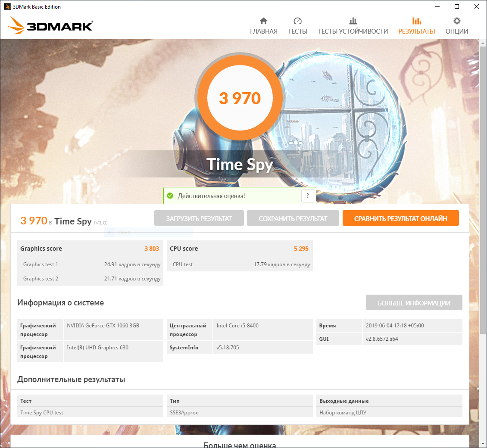
Task: Click БОЛЬШЕ ИНФОРМАЦИИ button
Action: 414,303
